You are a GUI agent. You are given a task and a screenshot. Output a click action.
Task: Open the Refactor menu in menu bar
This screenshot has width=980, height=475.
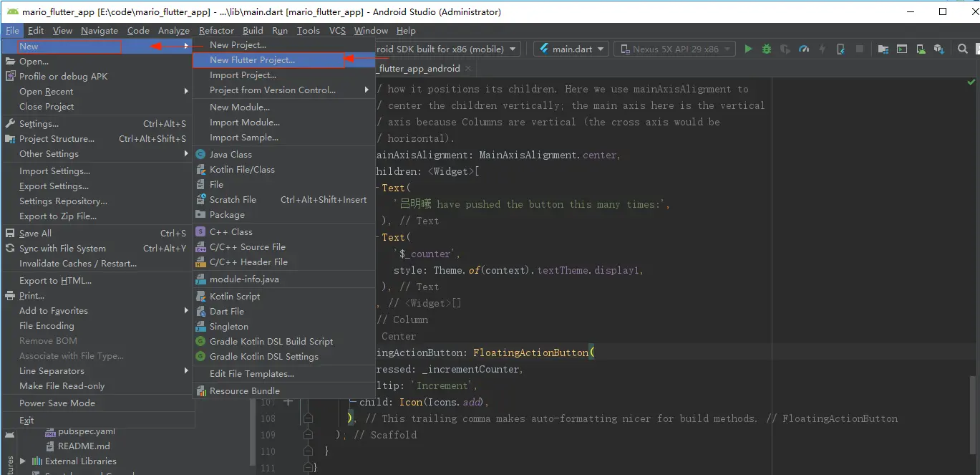(216, 31)
